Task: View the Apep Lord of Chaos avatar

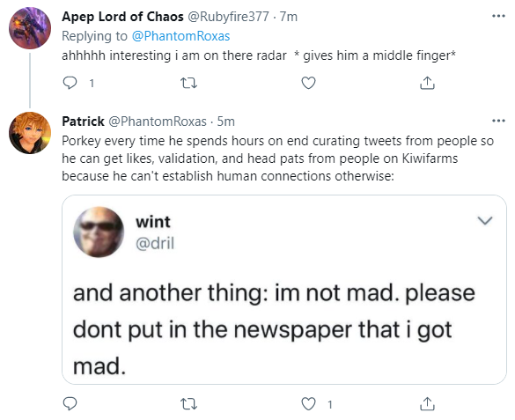Action: [30, 28]
